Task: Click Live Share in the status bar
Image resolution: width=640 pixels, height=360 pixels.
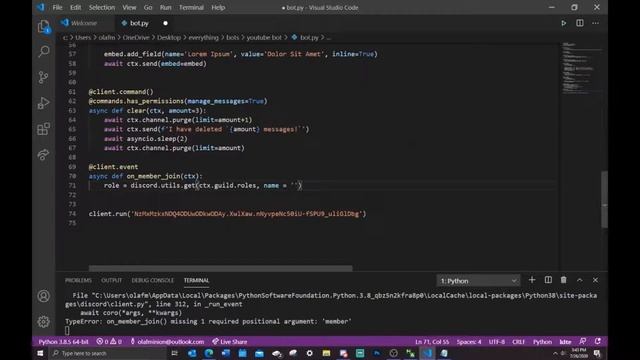Action: [x=229, y=342]
